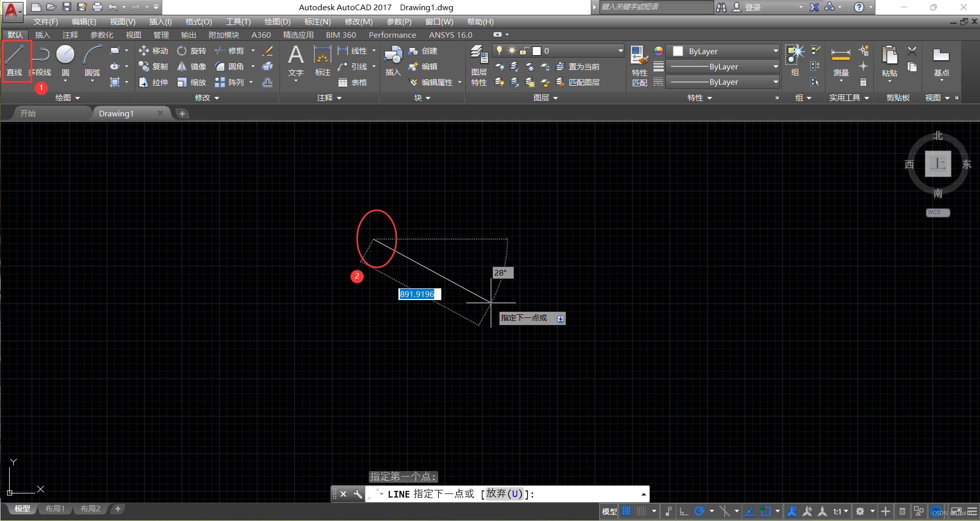The height and width of the screenshot is (521, 980).
Task: Toggle infer constraints in status bar
Action: click(x=668, y=511)
